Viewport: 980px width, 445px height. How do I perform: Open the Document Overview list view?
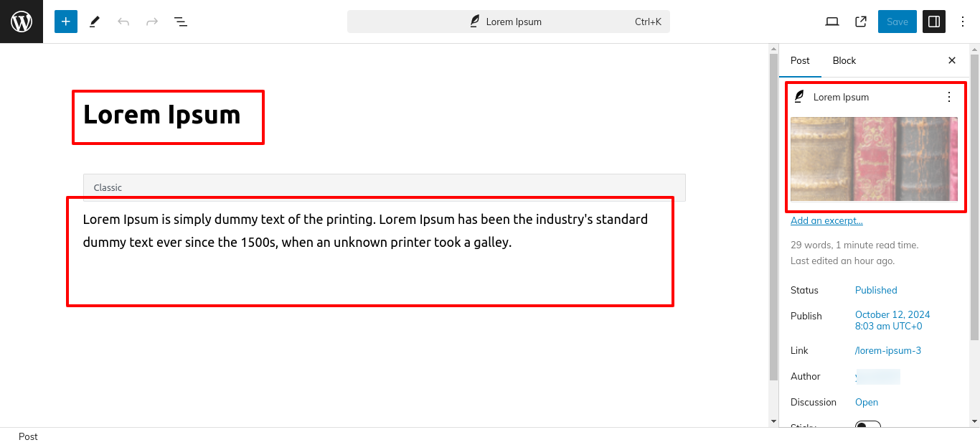coord(181,22)
